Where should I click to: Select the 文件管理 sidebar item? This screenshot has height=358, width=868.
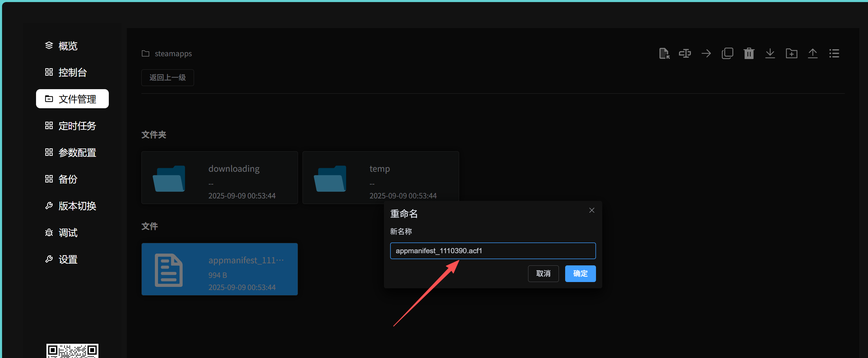coord(72,99)
